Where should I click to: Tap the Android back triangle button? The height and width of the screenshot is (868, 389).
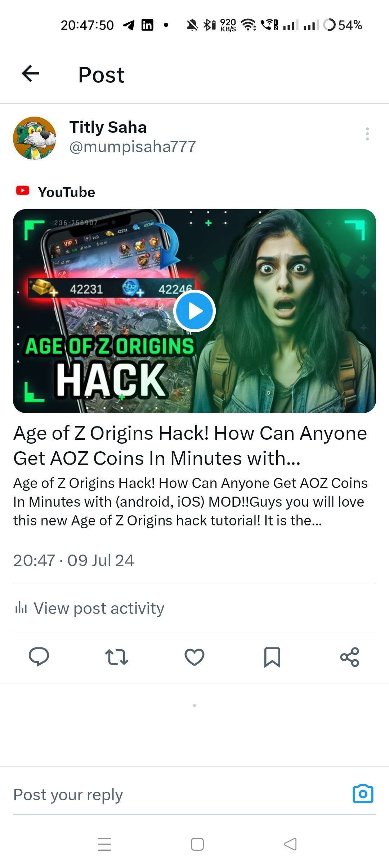pyautogui.click(x=290, y=844)
